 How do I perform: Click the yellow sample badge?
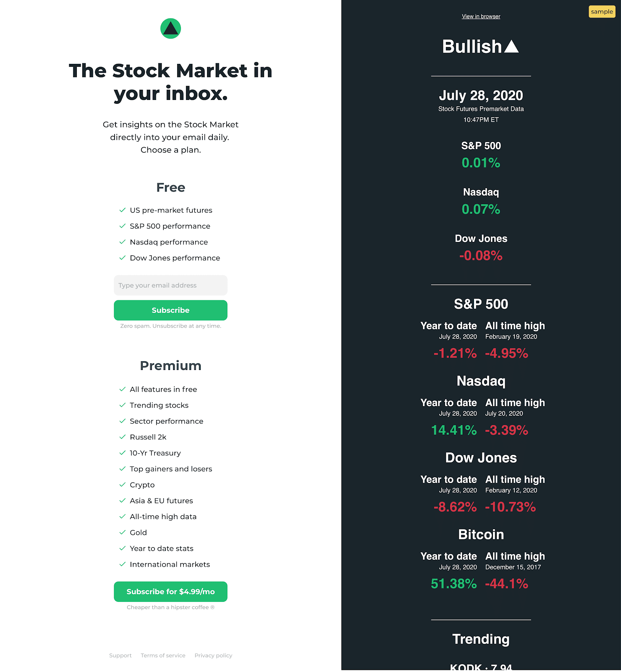(602, 12)
